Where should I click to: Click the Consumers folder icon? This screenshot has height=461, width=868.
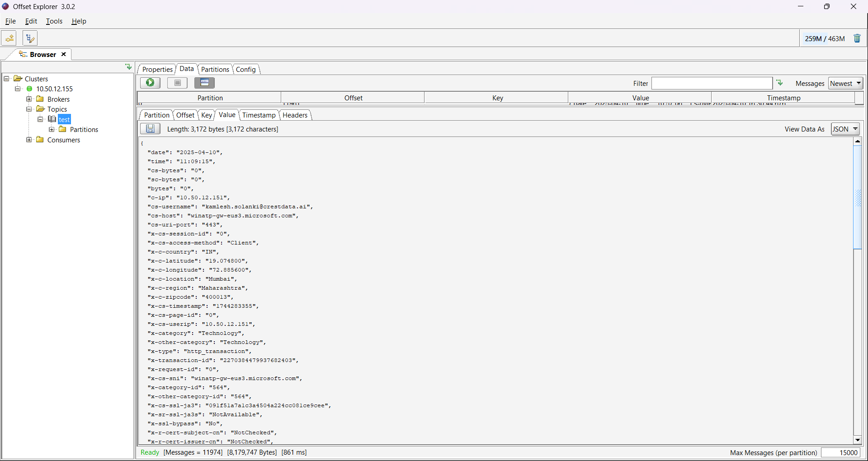coord(40,140)
